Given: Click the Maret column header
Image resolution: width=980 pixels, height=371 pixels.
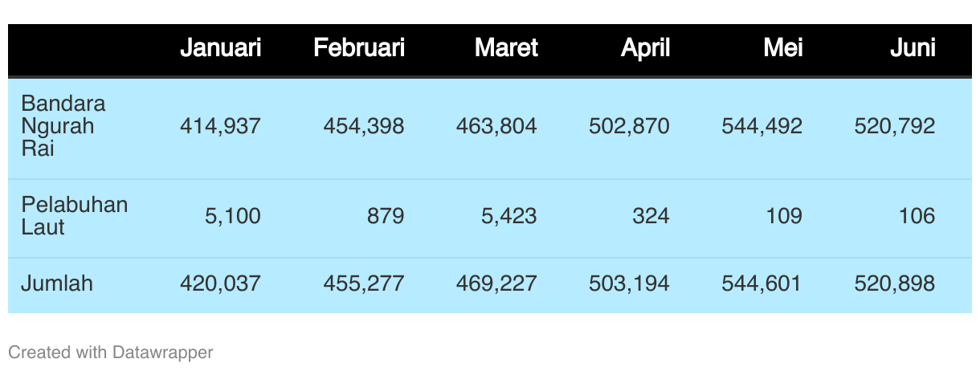Looking at the screenshot, I should 506,48.
